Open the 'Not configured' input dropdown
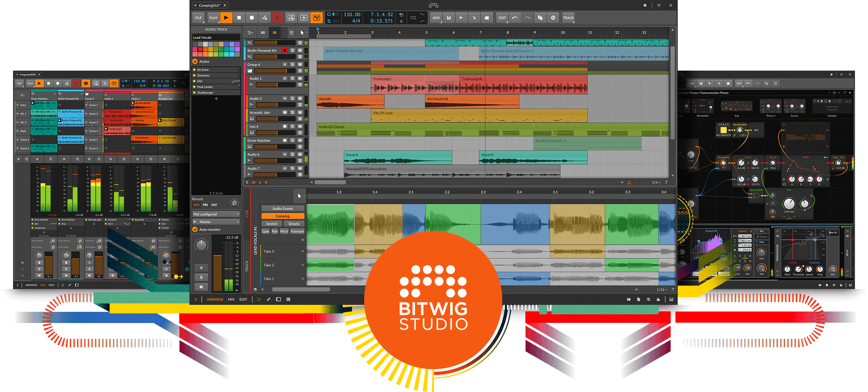Viewport: 868px width, 392px height. (x=216, y=214)
